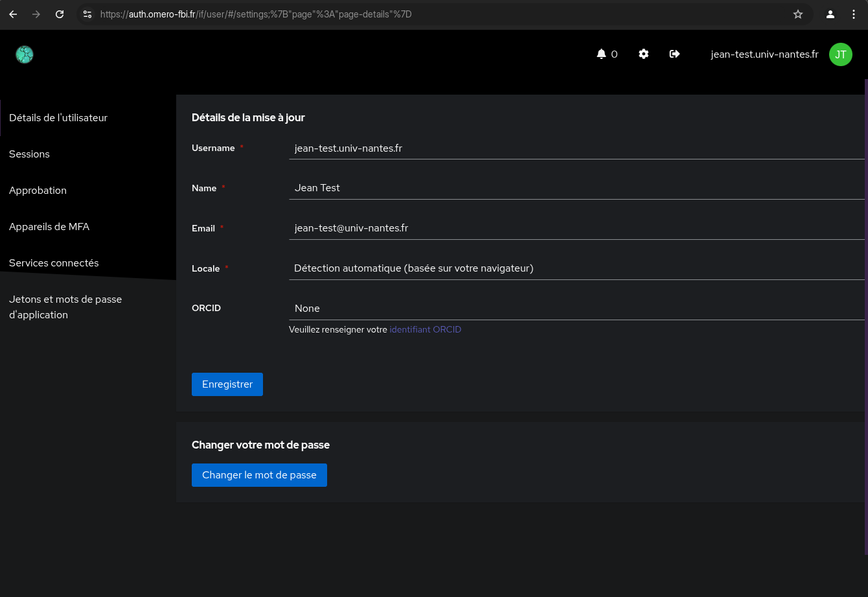Open the browser profile icon
Screen dimensions: 868x597
pos(830,14)
